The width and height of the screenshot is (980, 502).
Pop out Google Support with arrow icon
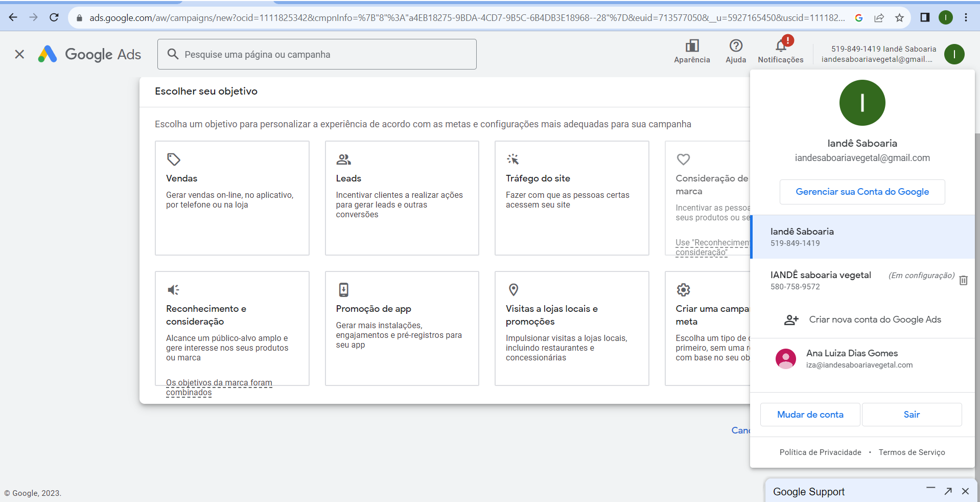coord(948,491)
